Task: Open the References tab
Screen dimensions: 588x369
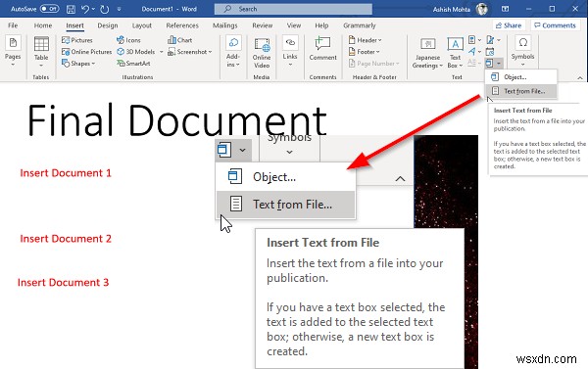Action: 182,25
